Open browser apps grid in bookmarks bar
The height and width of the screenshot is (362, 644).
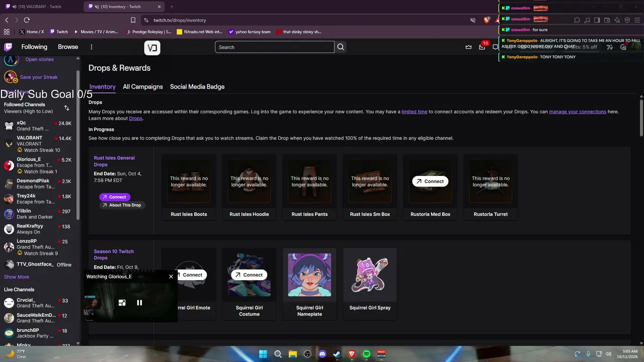[x=7, y=32]
